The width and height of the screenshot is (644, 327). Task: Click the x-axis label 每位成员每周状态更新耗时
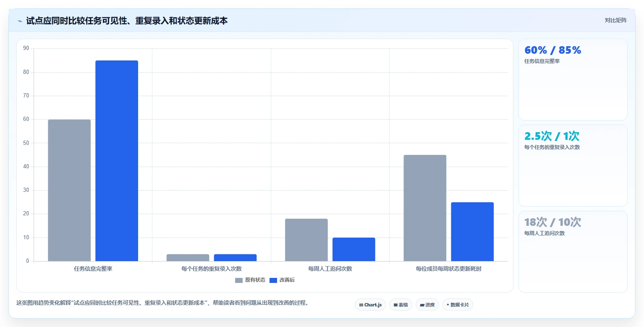click(449, 269)
